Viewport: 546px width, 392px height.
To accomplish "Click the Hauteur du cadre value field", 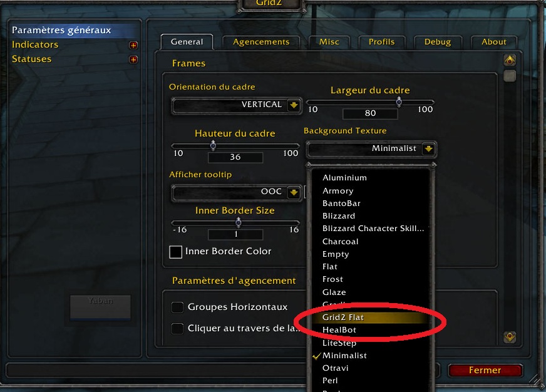I will point(235,157).
